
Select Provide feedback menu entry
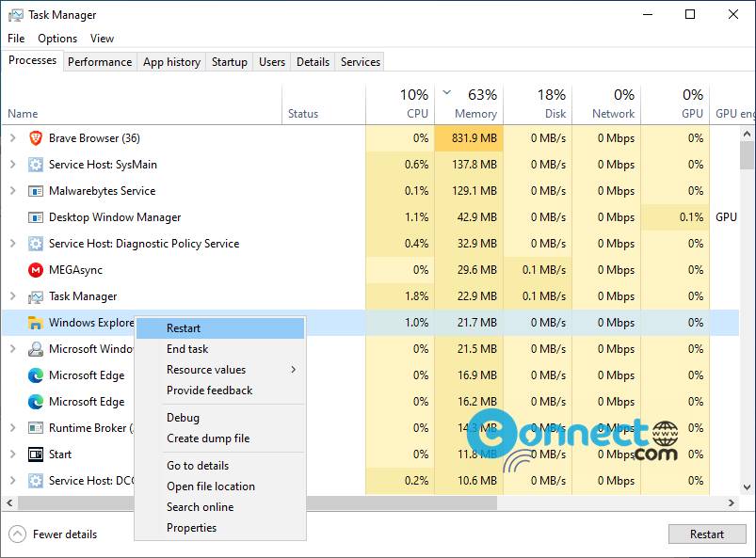220,391
